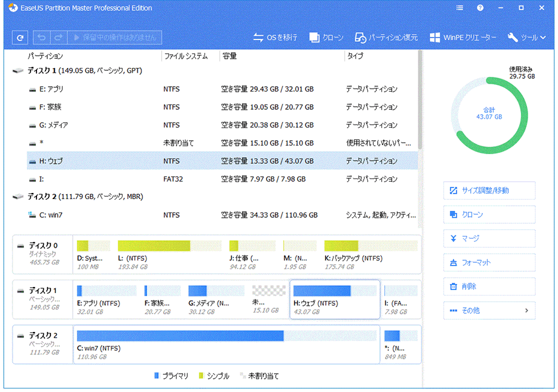Select ディスク 0 in disk map
The width and height of the screenshot is (558, 392).
coord(43,254)
